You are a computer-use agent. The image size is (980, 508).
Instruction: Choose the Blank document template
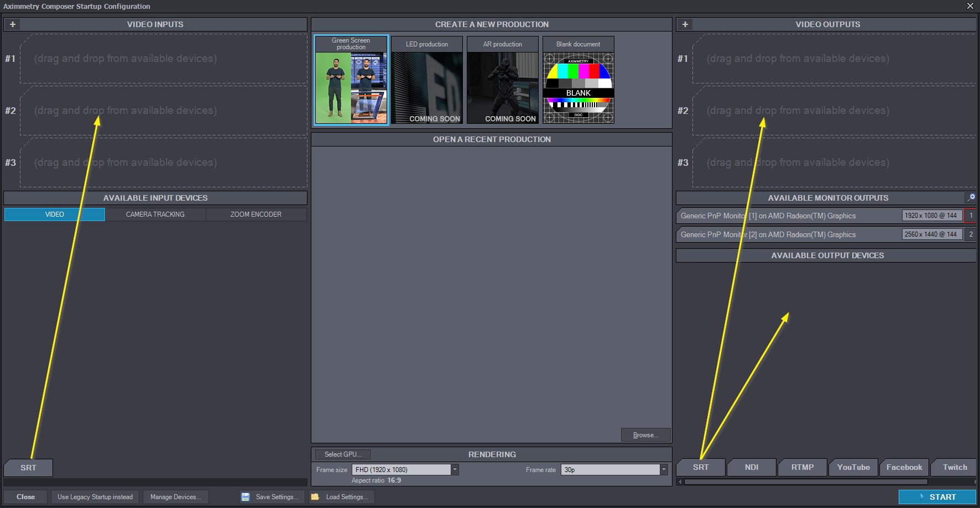[x=578, y=81]
